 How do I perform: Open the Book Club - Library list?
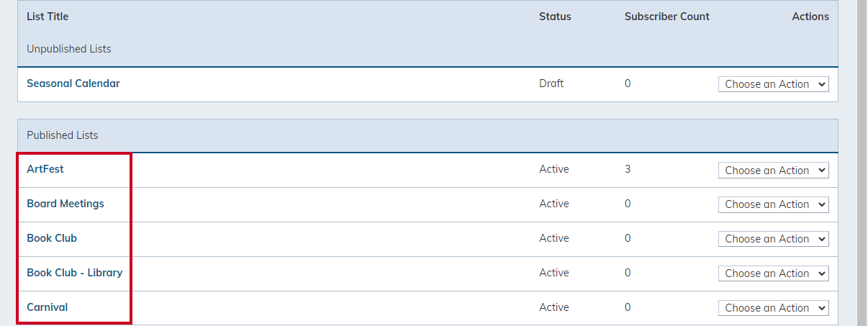[x=75, y=273]
